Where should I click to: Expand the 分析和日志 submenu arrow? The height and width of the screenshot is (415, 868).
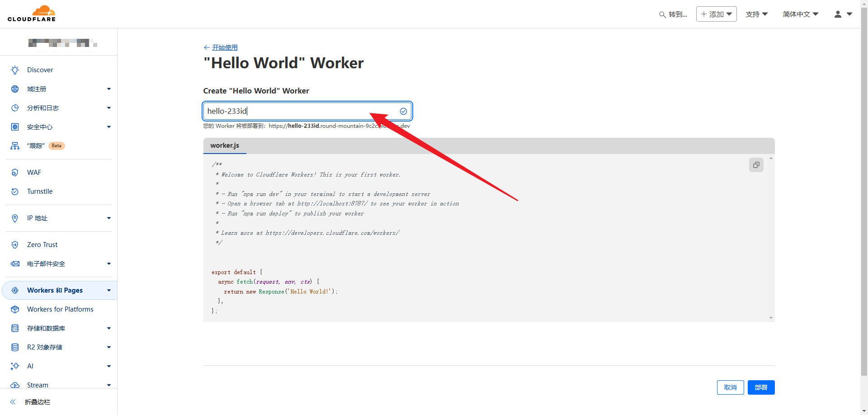pos(109,108)
